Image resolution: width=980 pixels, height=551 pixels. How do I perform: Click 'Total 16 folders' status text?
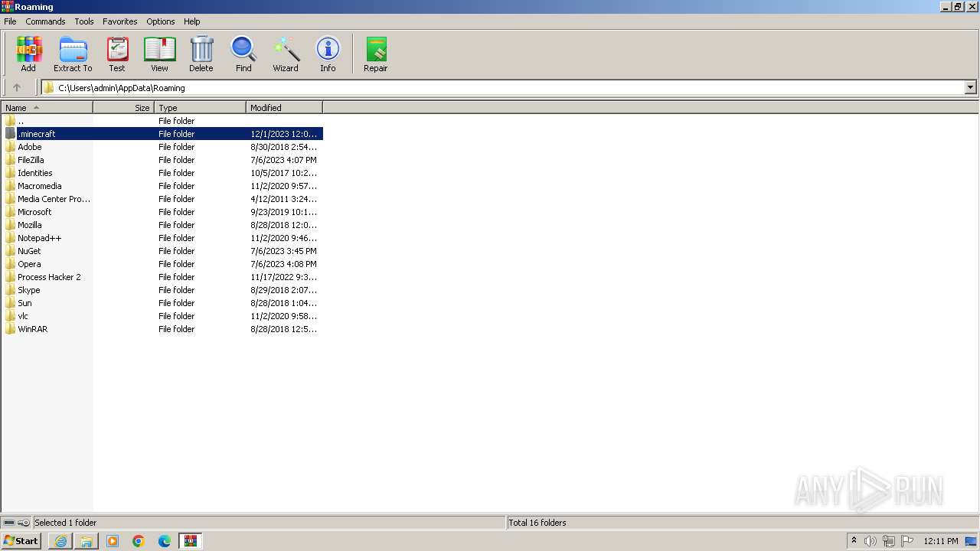click(537, 523)
